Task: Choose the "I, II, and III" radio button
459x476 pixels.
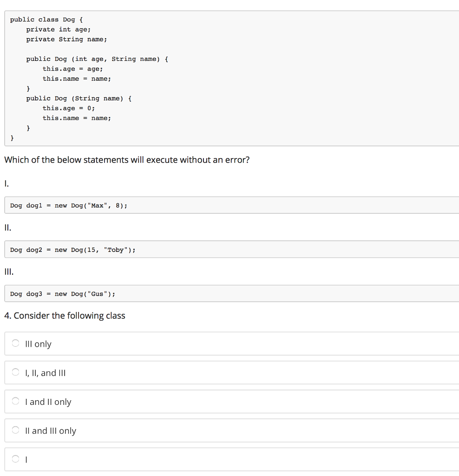Action: click(x=16, y=373)
